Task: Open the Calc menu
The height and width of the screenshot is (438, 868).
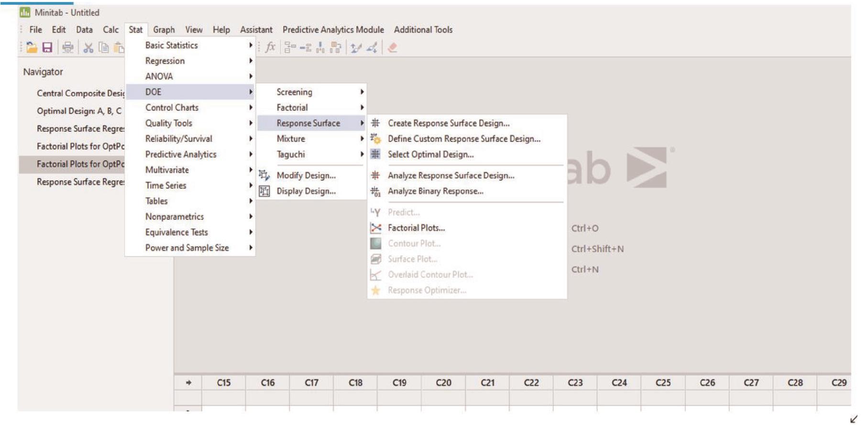Action: [110, 30]
